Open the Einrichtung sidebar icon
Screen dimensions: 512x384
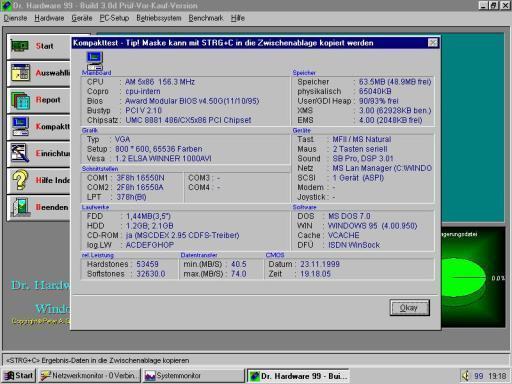(x=20, y=153)
